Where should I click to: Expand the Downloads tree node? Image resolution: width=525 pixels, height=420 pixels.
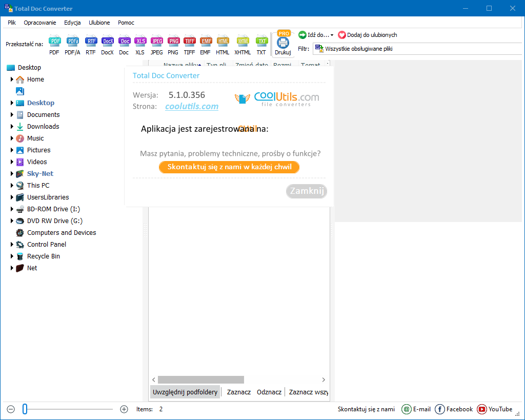coord(12,126)
